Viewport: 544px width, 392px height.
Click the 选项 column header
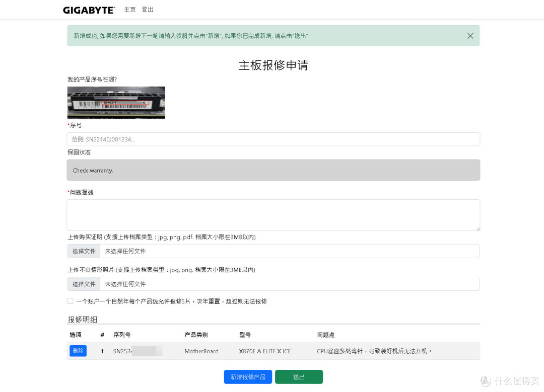tap(75, 335)
